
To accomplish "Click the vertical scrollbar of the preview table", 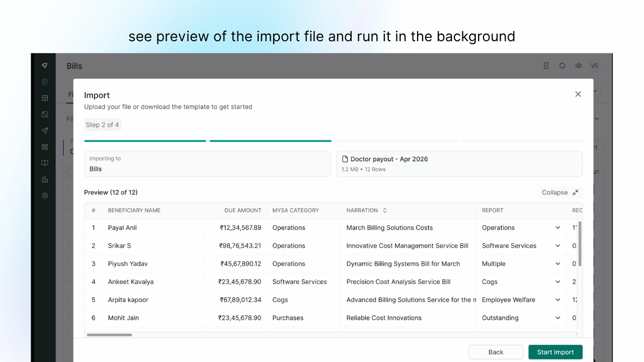I will (x=580, y=244).
